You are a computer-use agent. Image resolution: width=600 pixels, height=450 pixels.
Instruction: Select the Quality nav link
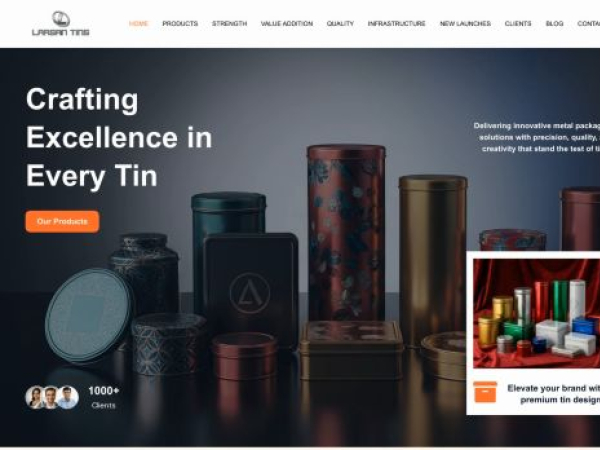340,24
